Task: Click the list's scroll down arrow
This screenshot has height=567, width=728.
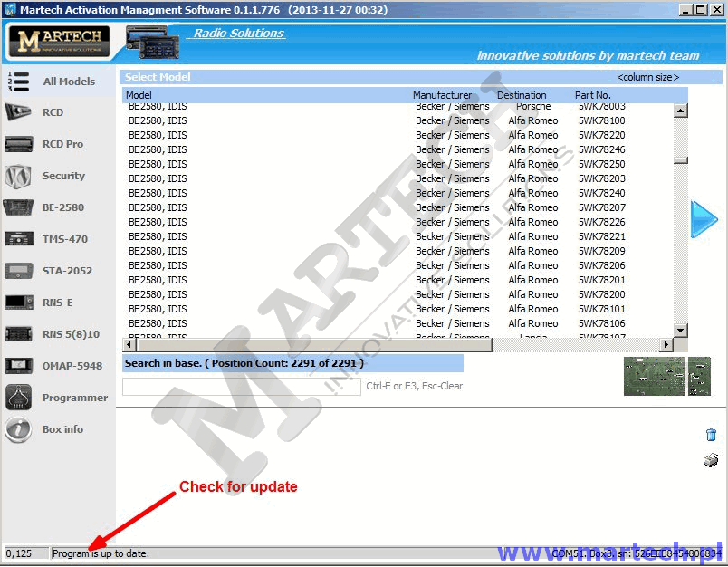Action: pos(680,331)
